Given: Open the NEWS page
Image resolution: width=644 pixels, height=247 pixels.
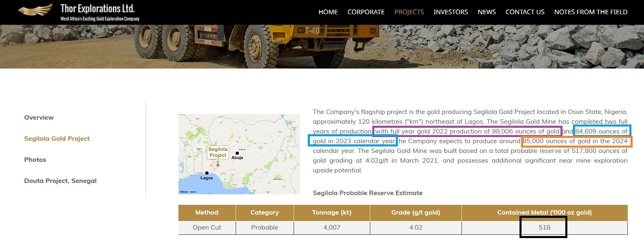Looking at the screenshot, I should [487, 12].
